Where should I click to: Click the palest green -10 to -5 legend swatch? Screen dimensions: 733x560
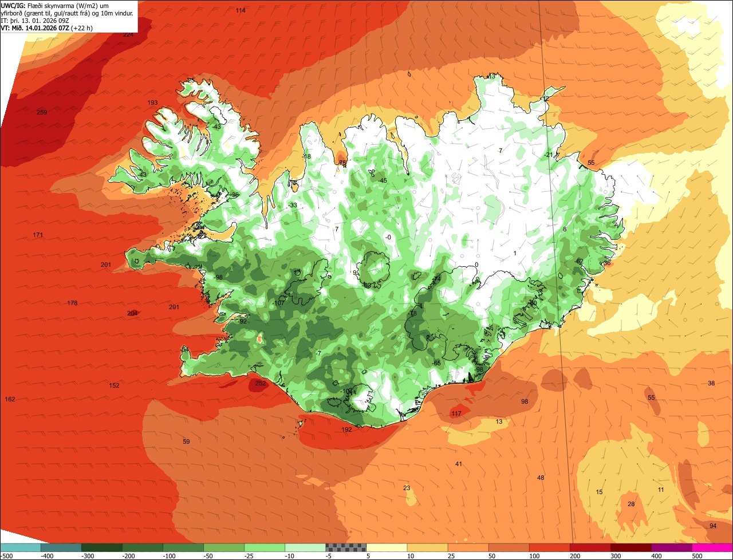point(305,547)
